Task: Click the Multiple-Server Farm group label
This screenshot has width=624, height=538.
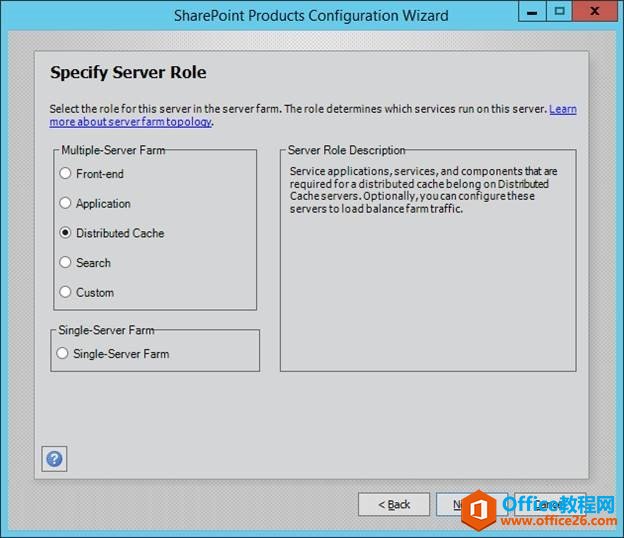Action: (113, 150)
